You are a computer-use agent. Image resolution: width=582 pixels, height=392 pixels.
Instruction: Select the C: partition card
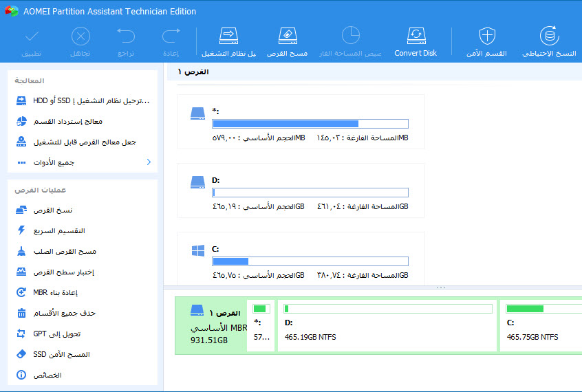tap(301, 259)
